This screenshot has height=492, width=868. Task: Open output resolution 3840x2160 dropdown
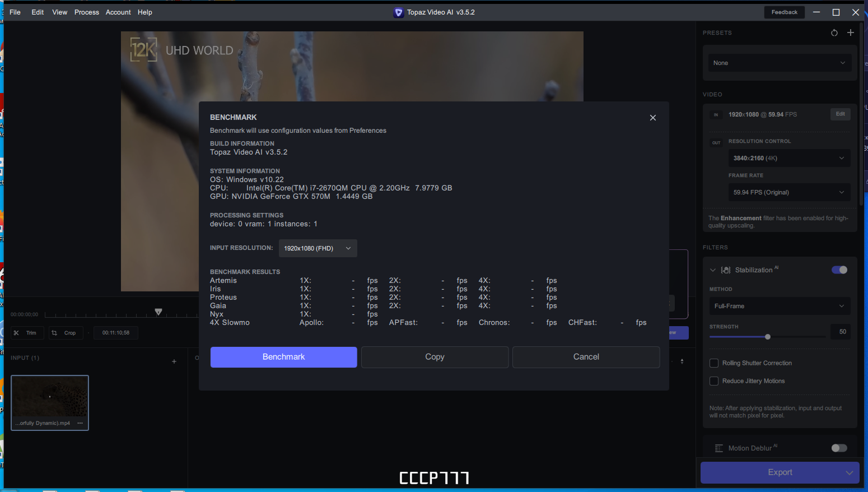789,158
